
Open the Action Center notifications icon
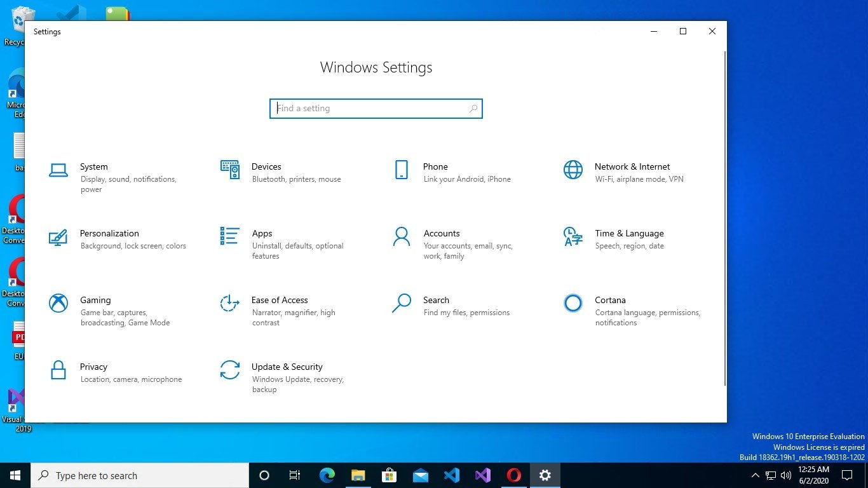click(x=847, y=475)
